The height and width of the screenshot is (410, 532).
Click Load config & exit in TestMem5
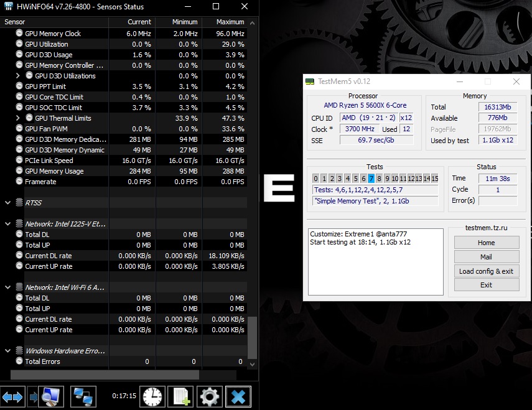487,271
